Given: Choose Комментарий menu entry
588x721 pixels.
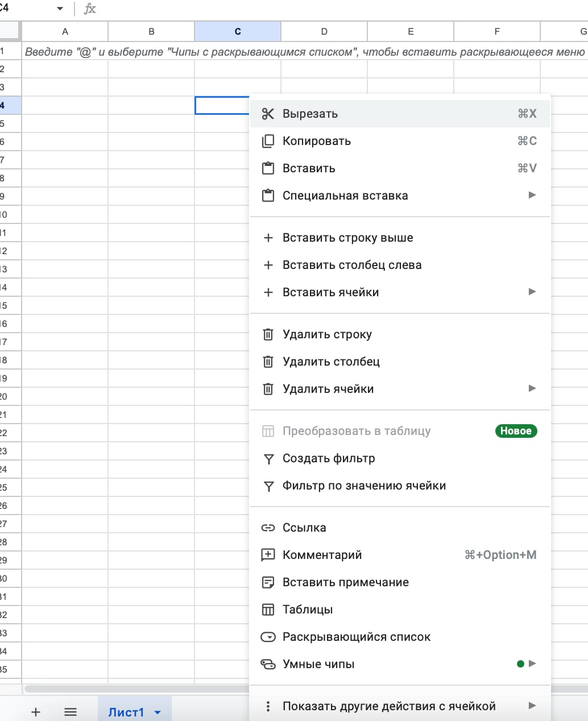Looking at the screenshot, I should click(400, 555).
